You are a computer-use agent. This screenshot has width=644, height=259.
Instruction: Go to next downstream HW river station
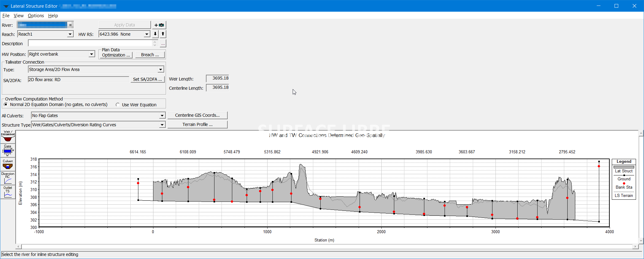[x=155, y=34]
